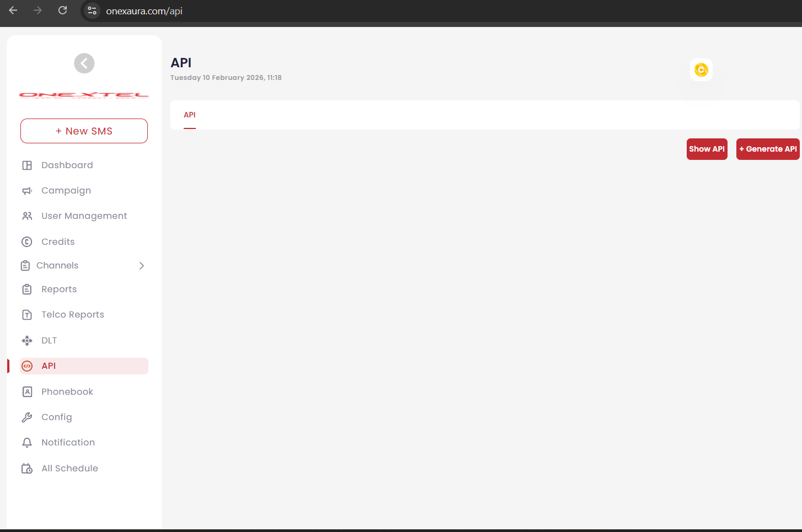Open User Management section
This screenshot has height=532, width=802.
click(84, 216)
